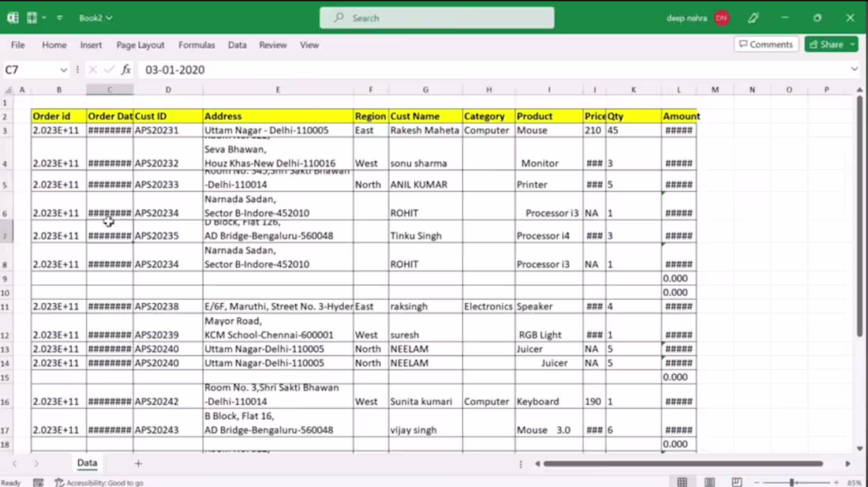Select the Keyboard product cell
The height and width of the screenshot is (487, 868).
[x=548, y=397]
